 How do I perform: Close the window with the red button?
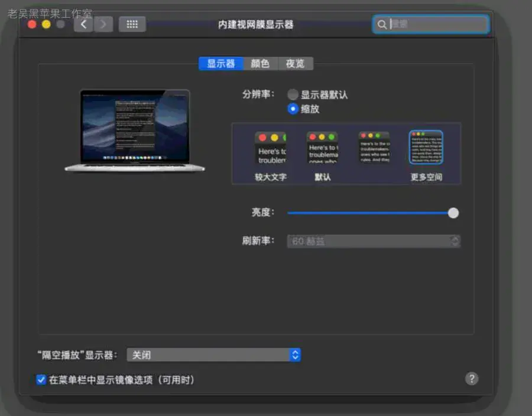33,24
